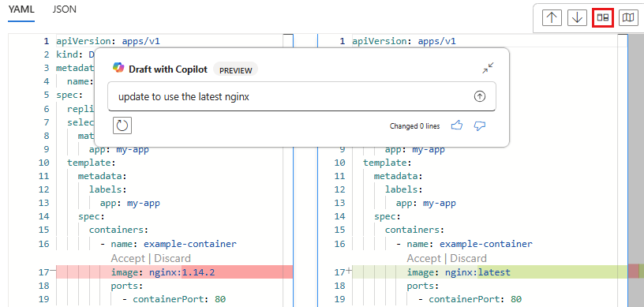The image size is (644, 307).
Task: Click 'app: my-app' on line 13 left pane
Action: click(130, 203)
